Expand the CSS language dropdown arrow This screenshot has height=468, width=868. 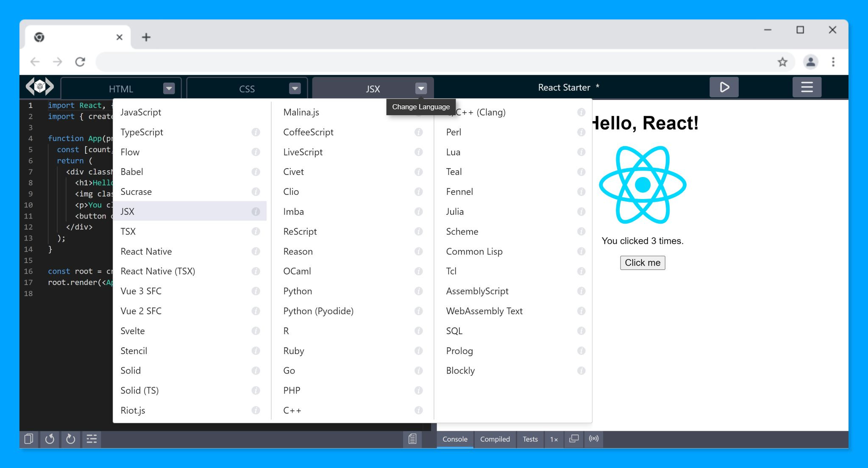point(295,89)
